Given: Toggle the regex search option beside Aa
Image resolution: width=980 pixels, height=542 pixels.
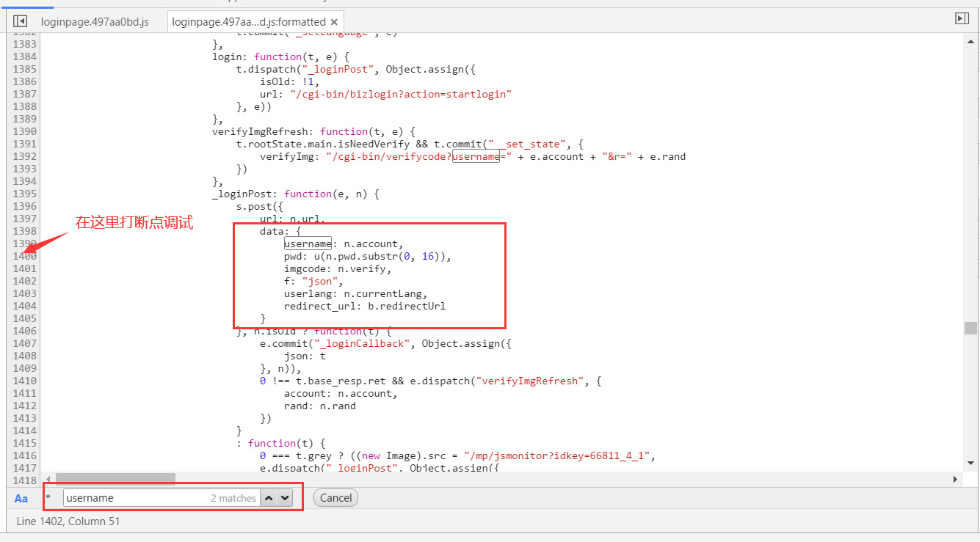Looking at the screenshot, I should coord(48,497).
